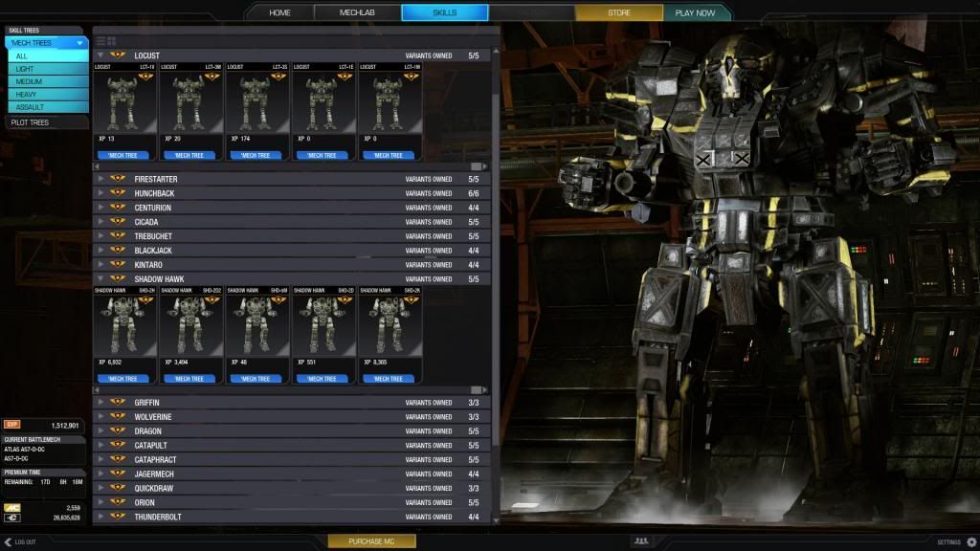
Task: Switch to list view layout icon
Action: coord(100,41)
